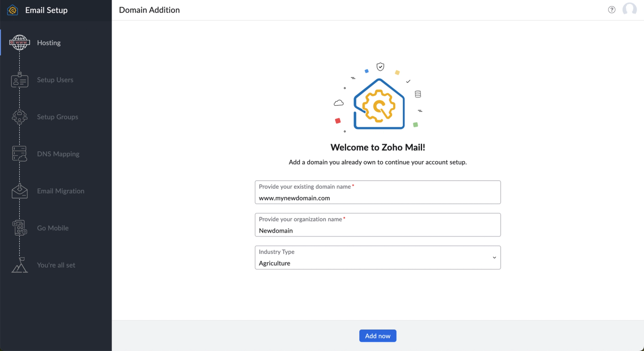
Task: Click the DNS Mapping server icon
Action: coord(19,154)
